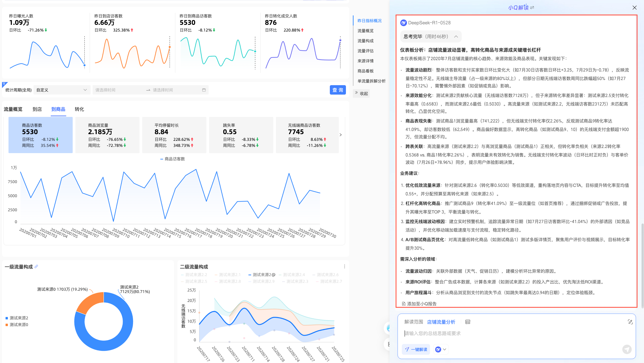
Task: Click the link icon next to 一级流量构成
Action: click(x=36, y=266)
